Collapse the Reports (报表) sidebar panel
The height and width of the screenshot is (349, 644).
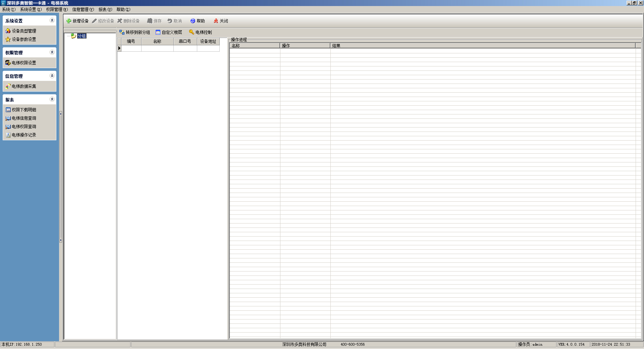(x=52, y=99)
